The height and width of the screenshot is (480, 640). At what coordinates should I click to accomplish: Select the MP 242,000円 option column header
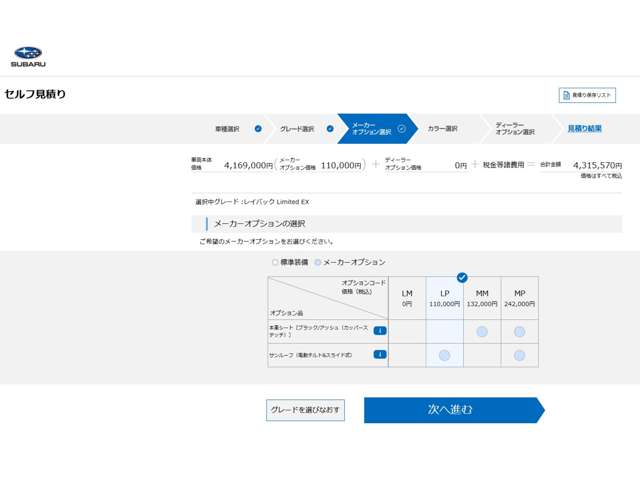coord(520,298)
